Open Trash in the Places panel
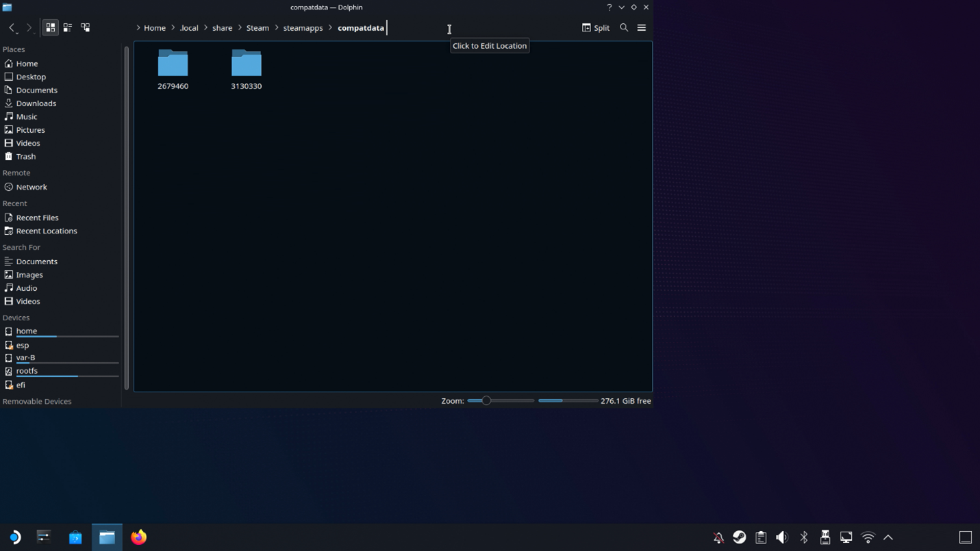Viewport: 980px width, 551px height. tap(25, 157)
